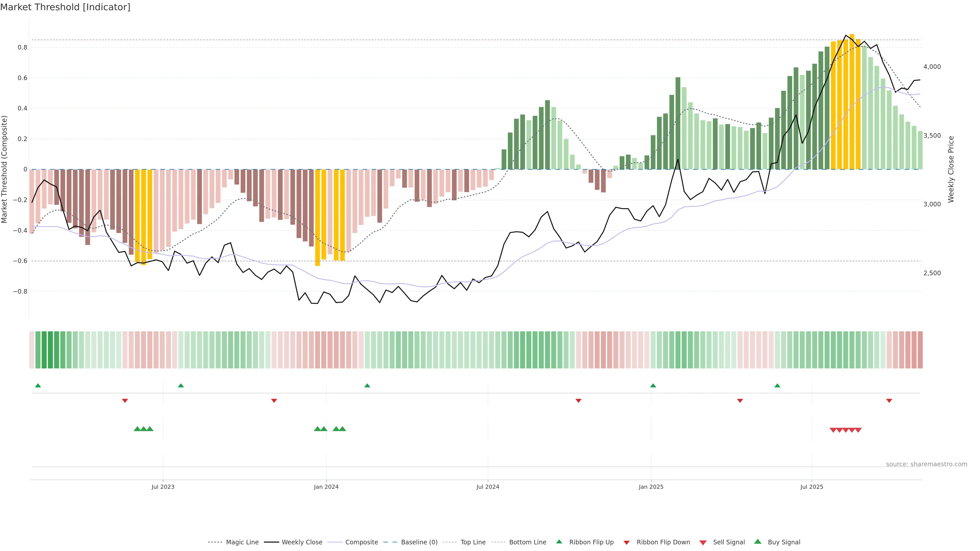Click the leftmost Ribbon Flip Up triangle marker
Screen dimensions: 980x551
(38, 386)
